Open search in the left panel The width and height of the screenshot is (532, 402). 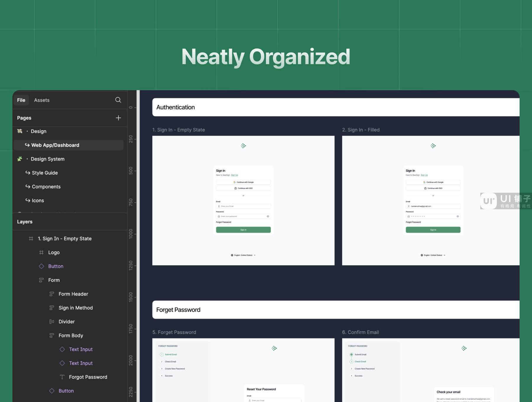[x=118, y=100]
